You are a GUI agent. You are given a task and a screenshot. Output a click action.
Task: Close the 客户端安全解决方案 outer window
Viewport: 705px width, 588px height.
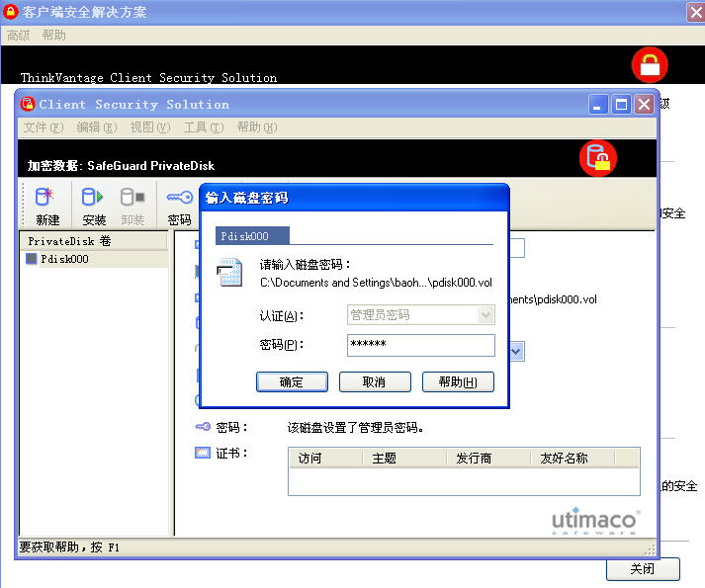696,12
